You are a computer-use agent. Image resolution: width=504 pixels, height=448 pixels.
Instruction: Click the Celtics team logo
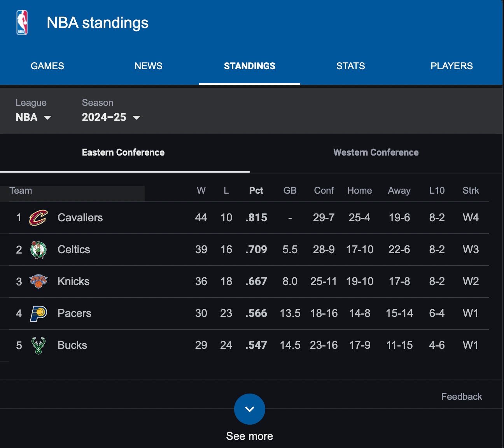pyautogui.click(x=38, y=250)
